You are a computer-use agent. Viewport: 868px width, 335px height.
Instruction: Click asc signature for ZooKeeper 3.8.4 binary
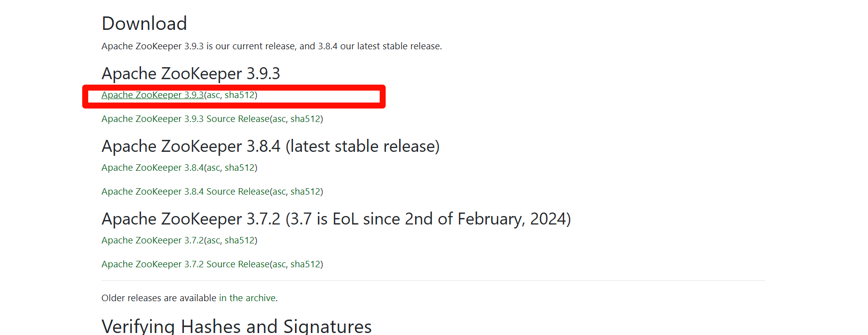click(x=213, y=168)
